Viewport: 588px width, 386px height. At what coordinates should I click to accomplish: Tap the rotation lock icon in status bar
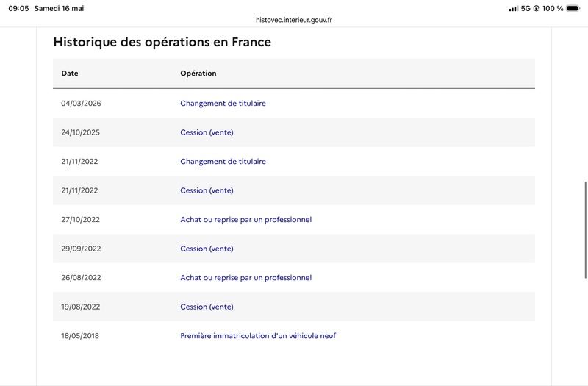[x=537, y=8]
